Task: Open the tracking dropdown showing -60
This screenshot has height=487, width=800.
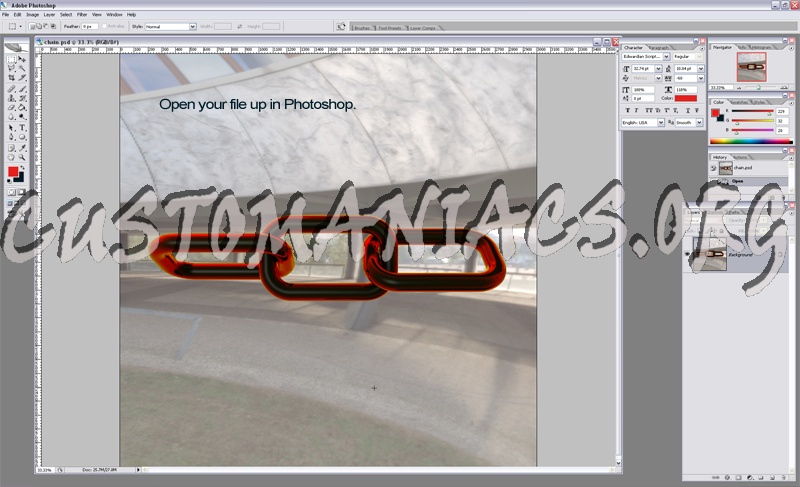Action: pyautogui.click(x=701, y=78)
